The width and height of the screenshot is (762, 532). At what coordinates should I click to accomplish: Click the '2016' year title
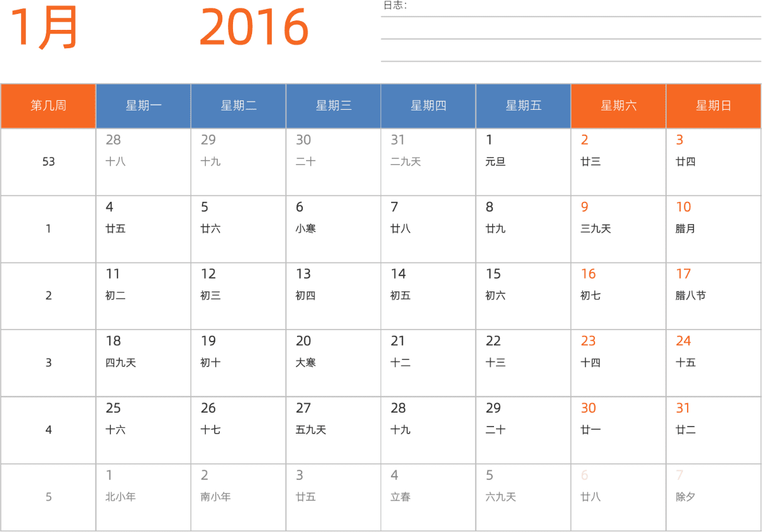[x=254, y=28]
